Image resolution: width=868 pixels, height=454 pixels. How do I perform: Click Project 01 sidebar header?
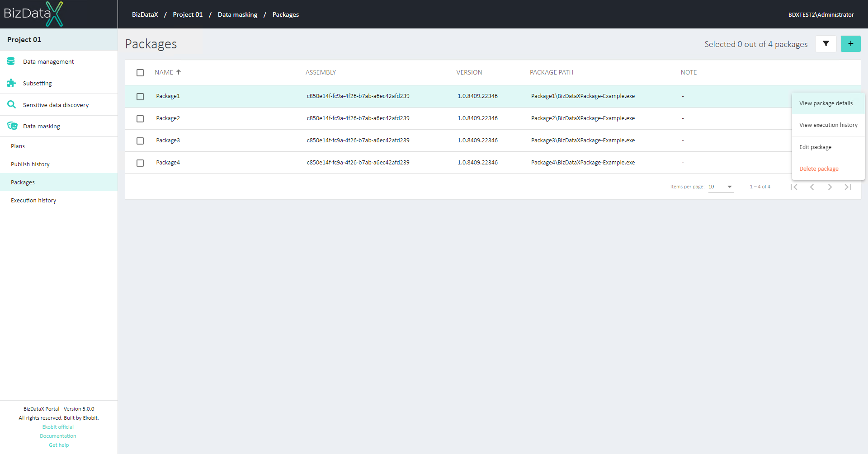point(59,39)
